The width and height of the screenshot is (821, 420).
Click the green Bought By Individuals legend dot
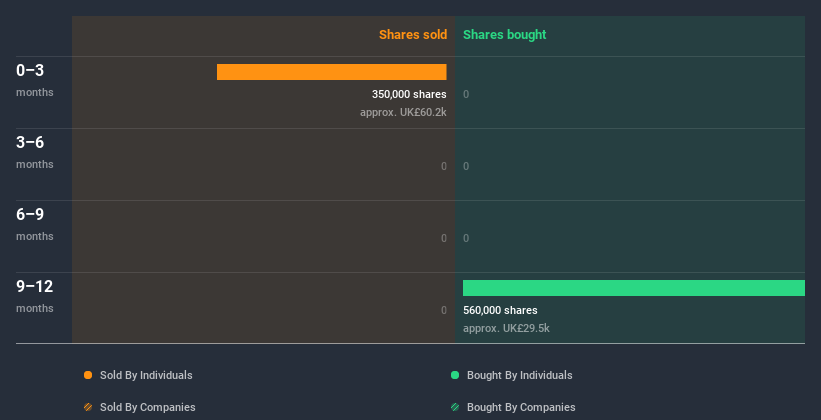click(x=455, y=375)
